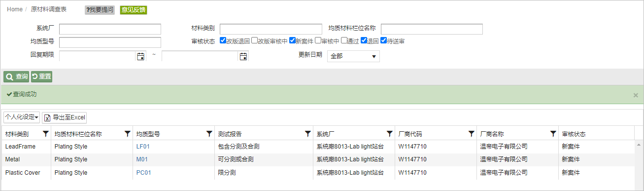The width and height of the screenshot is (644, 191).
Task: Filter the 测试报告 column
Action: (308, 134)
